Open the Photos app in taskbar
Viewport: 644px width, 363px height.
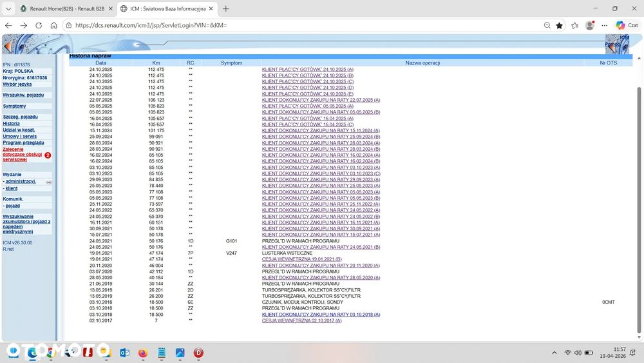[x=180, y=353]
